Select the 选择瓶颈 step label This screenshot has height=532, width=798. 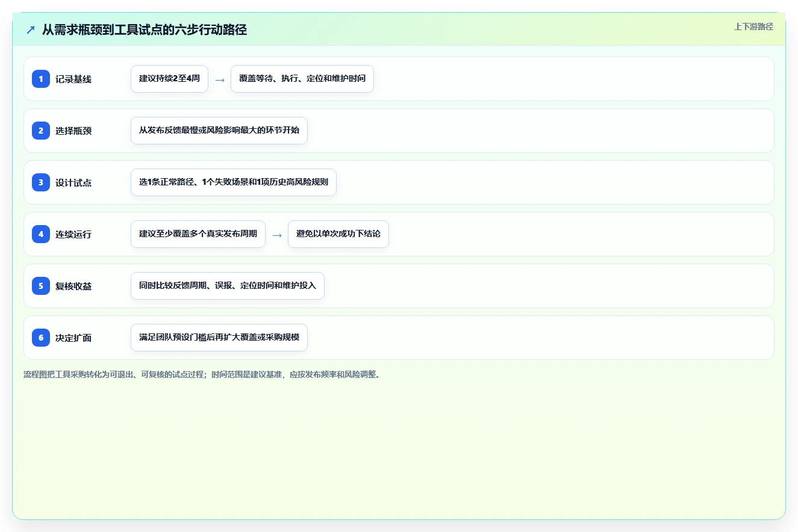pyautogui.click(x=73, y=131)
